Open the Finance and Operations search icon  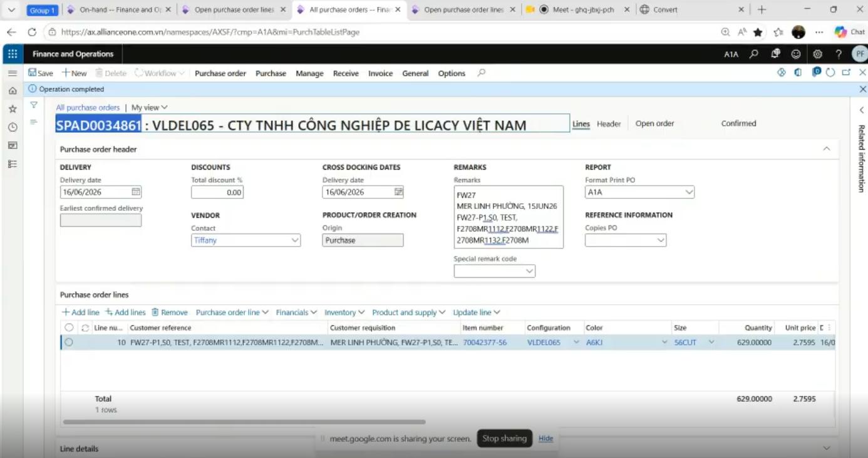pyautogui.click(x=754, y=54)
